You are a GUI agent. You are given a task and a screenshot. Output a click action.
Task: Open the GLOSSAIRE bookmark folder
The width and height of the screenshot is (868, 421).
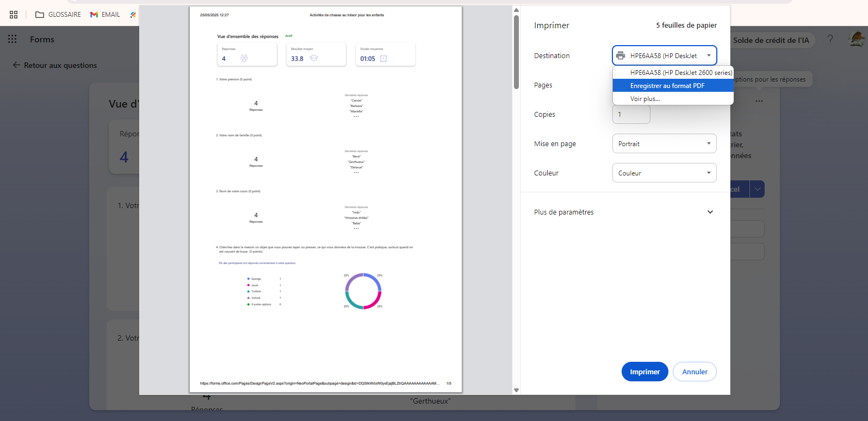pos(58,15)
